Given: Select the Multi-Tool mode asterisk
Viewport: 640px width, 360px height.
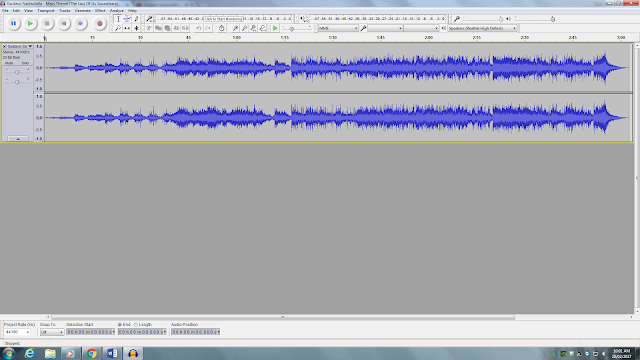Looking at the screenshot, I should coord(136,28).
